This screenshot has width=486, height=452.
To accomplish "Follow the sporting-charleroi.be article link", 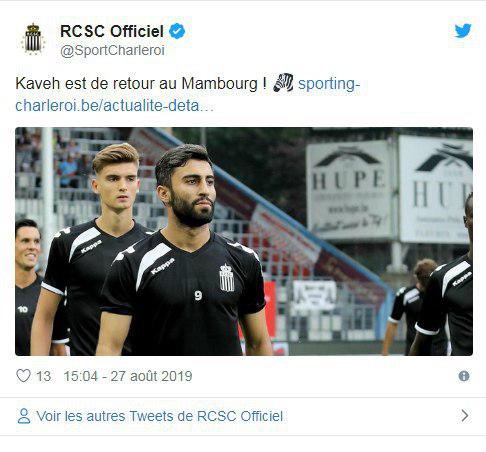I will pyautogui.click(x=329, y=84).
